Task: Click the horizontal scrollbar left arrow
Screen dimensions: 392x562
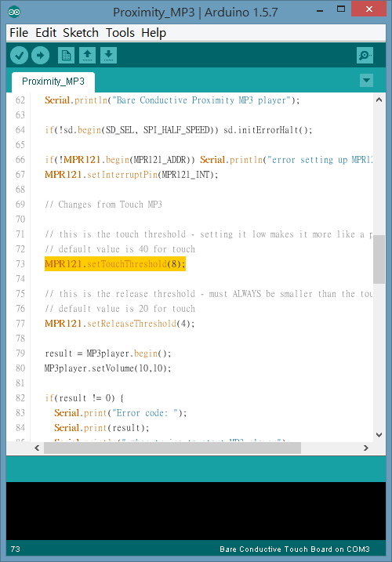Action: click(x=37, y=448)
